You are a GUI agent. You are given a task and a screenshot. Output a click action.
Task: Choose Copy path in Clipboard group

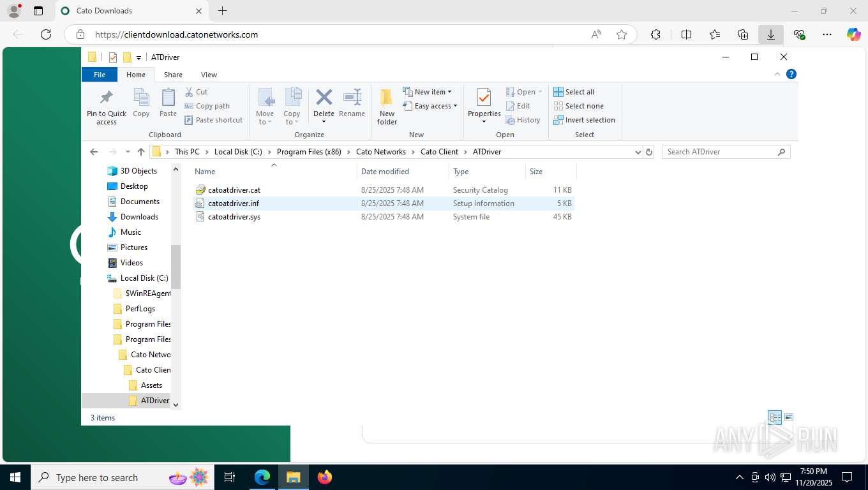[207, 106]
